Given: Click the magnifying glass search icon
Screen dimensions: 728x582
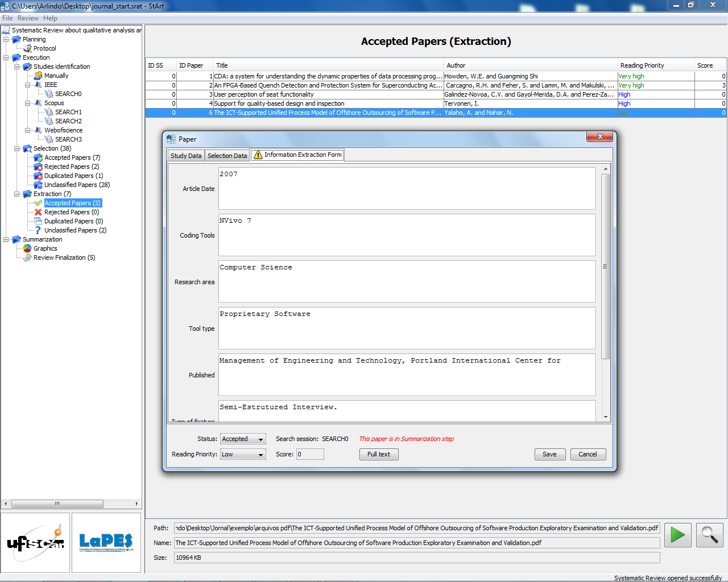Looking at the screenshot, I should pyautogui.click(x=709, y=535).
